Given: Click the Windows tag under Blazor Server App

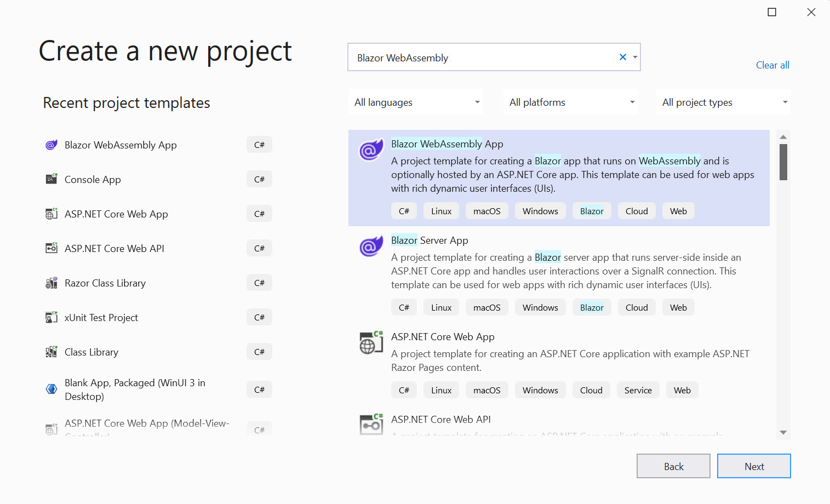Looking at the screenshot, I should click(540, 307).
